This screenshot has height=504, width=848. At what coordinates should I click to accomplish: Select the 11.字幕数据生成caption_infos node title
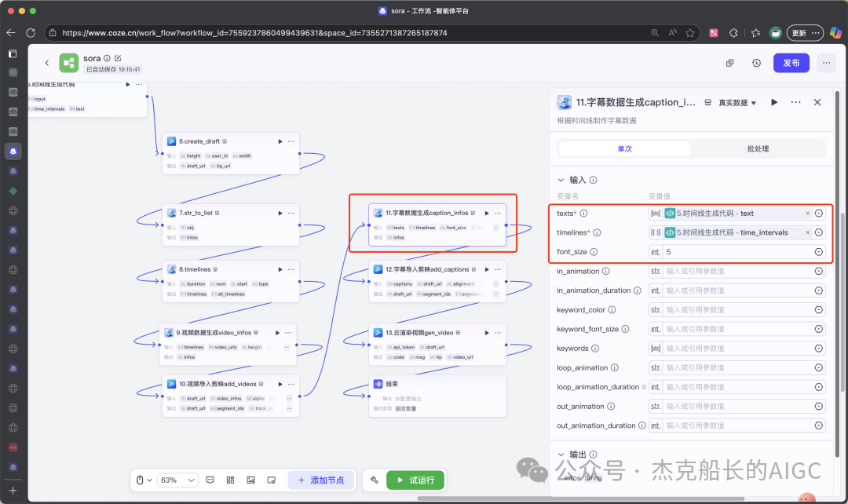[x=426, y=213]
